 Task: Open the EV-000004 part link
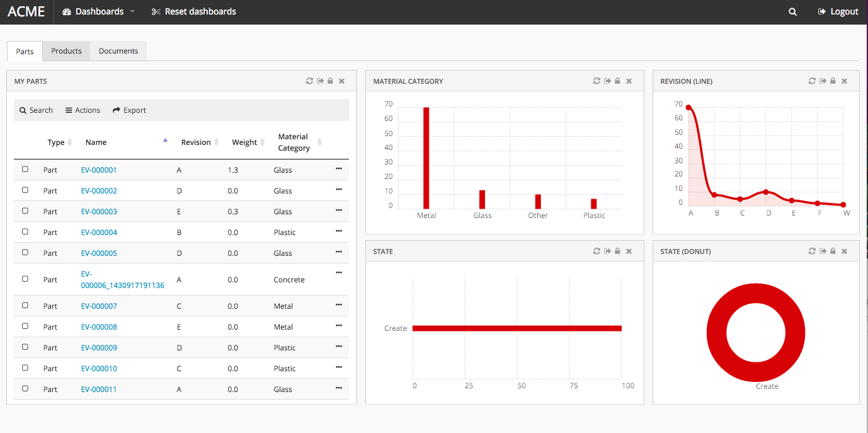(x=99, y=233)
